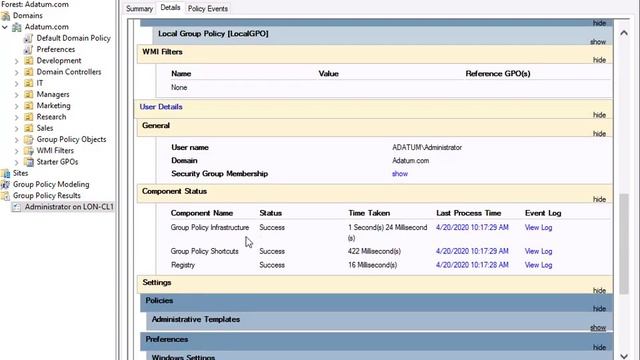This screenshot has width=640, height=360.
Task: Expand the Domain Controllers OU
Action: coord(16,73)
